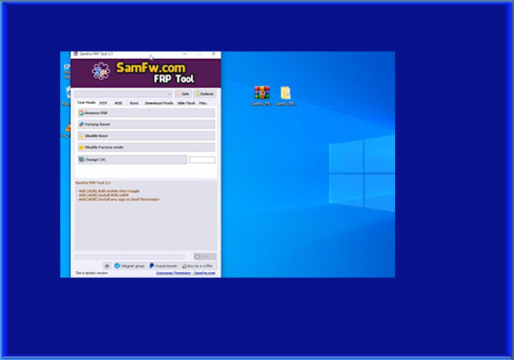This screenshot has width=514, height=360.
Task: Click the CSC code input field
Action: pyautogui.click(x=202, y=160)
